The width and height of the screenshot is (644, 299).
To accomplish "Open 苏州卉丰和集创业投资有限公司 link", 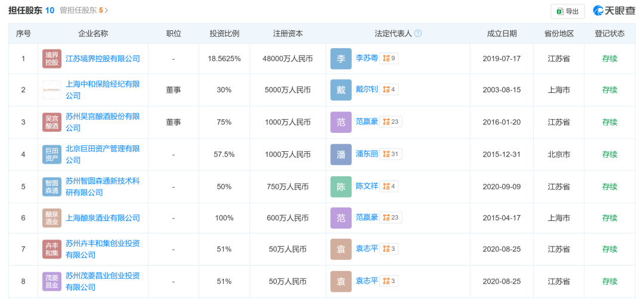I will click(103, 249).
